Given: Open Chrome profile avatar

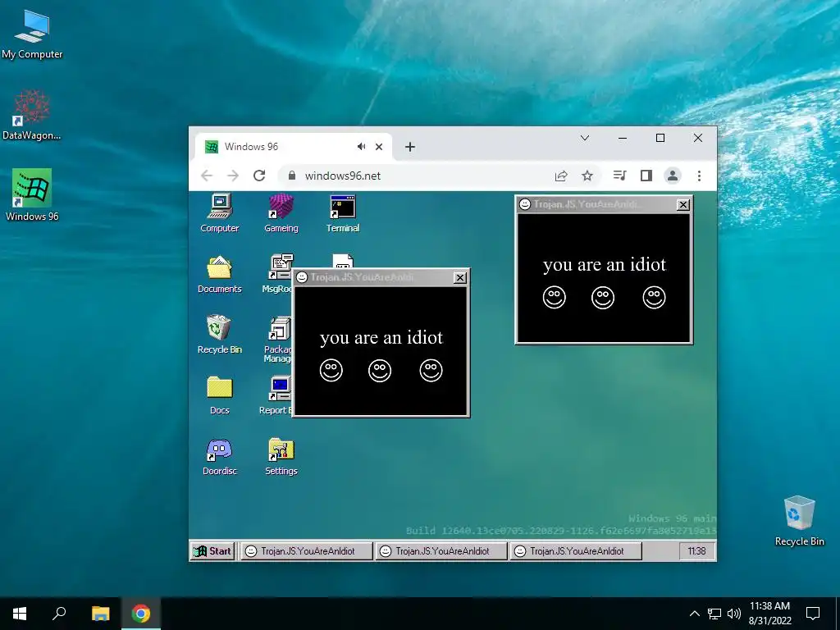Looking at the screenshot, I should [673, 176].
